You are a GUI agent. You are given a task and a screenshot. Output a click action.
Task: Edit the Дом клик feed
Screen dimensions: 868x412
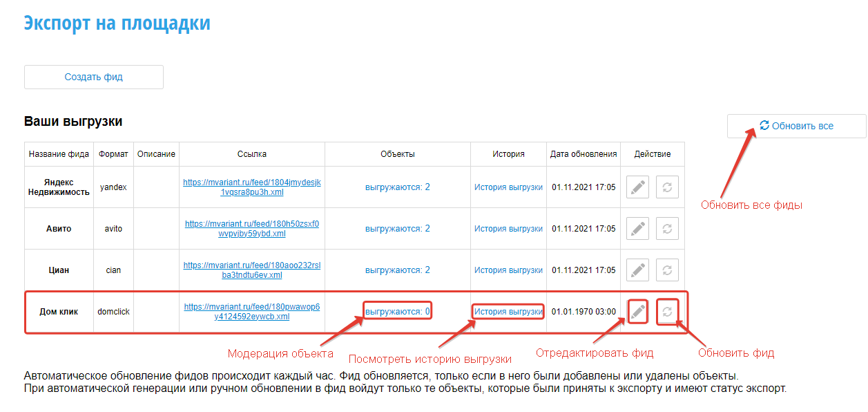coord(637,312)
